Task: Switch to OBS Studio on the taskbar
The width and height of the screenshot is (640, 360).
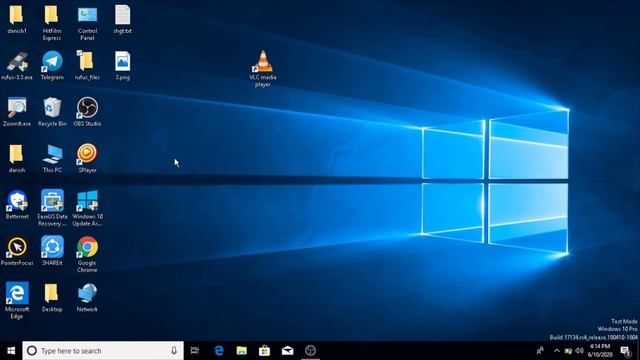Action: (x=310, y=351)
